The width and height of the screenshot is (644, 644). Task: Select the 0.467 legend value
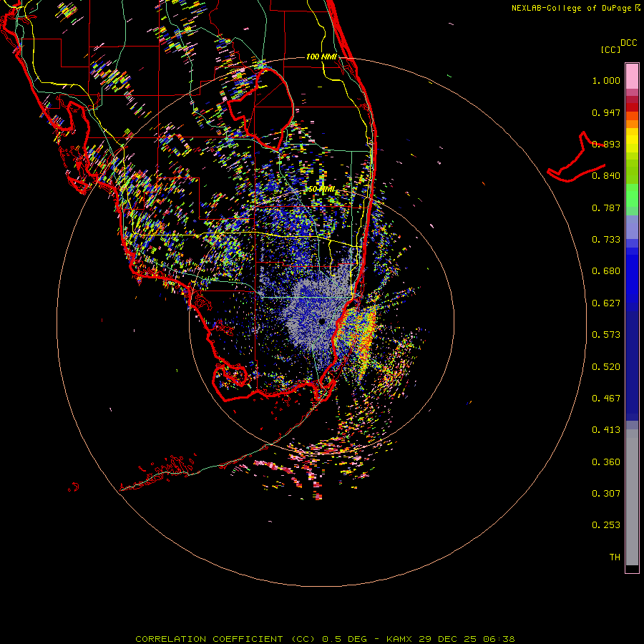tap(606, 399)
